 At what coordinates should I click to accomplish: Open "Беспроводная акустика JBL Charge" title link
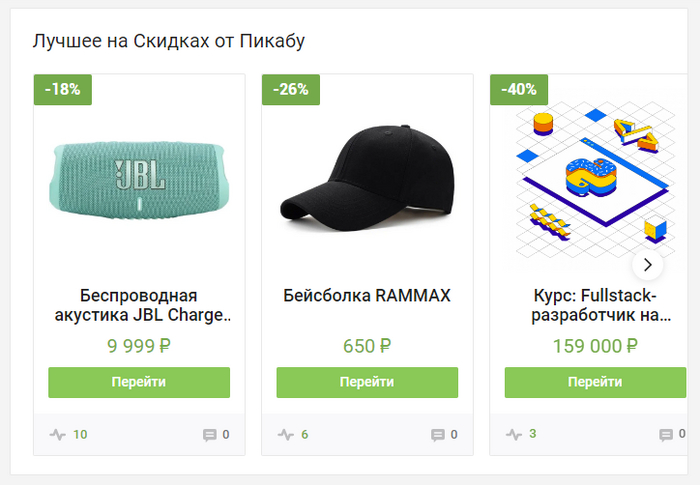(x=139, y=305)
